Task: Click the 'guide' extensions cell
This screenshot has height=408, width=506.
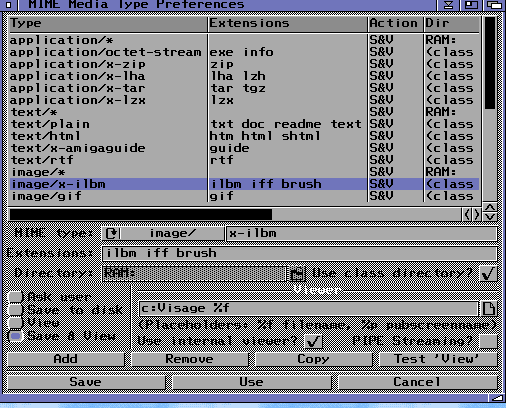Action: pos(230,148)
